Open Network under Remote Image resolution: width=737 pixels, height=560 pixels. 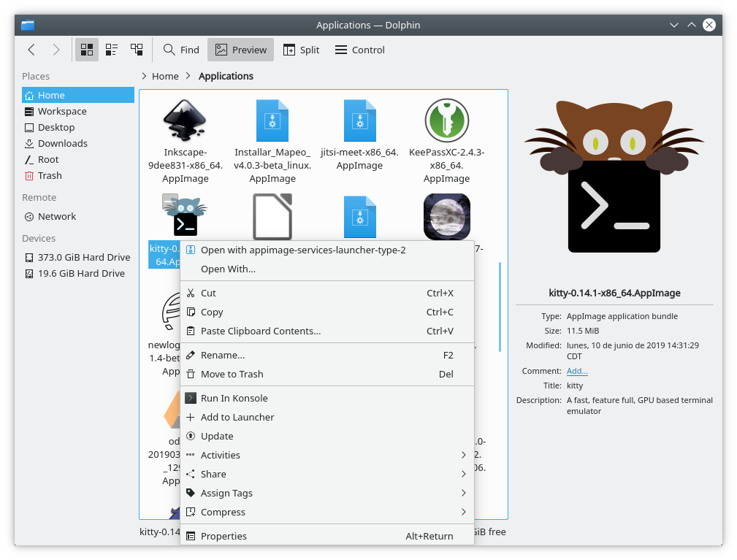tap(78, 217)
